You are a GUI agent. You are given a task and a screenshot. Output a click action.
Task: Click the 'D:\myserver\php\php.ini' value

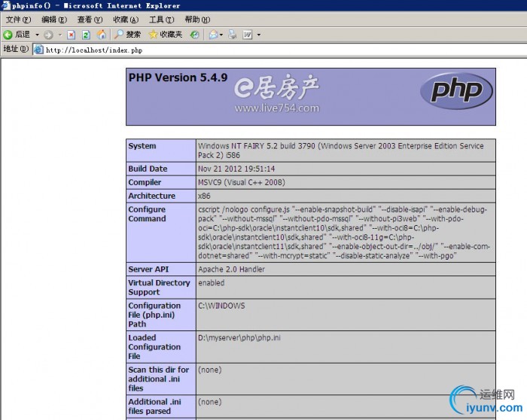tap(239, 338)
